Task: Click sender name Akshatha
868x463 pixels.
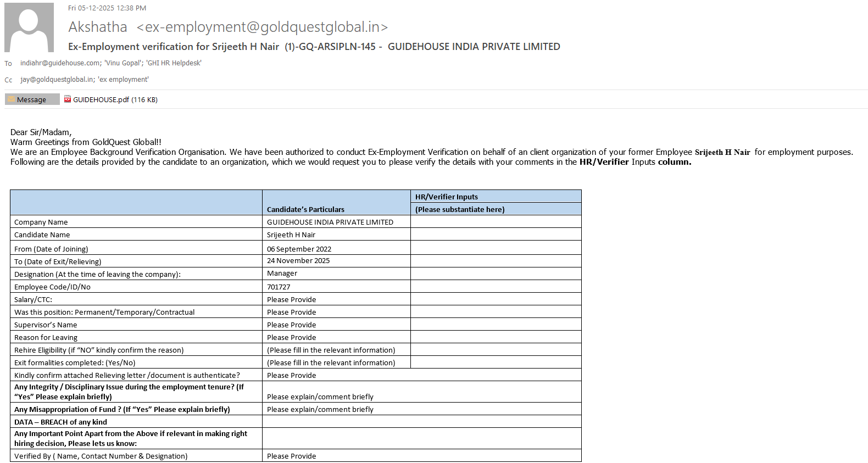Action: 98,27
